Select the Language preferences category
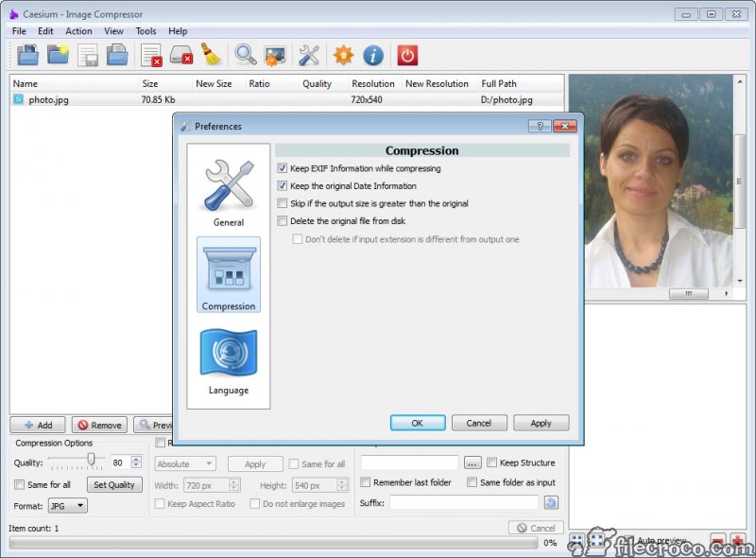 tap(229, 361)
